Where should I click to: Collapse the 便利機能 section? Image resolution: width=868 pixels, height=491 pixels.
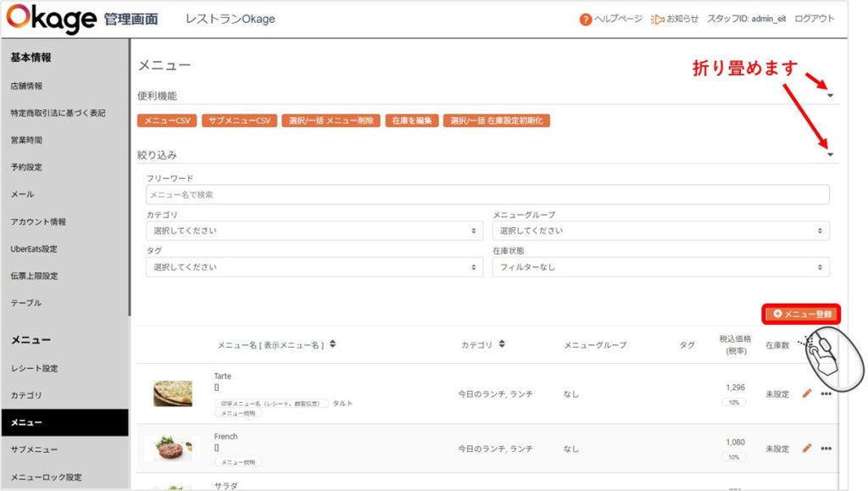click(x=831, y=96)
